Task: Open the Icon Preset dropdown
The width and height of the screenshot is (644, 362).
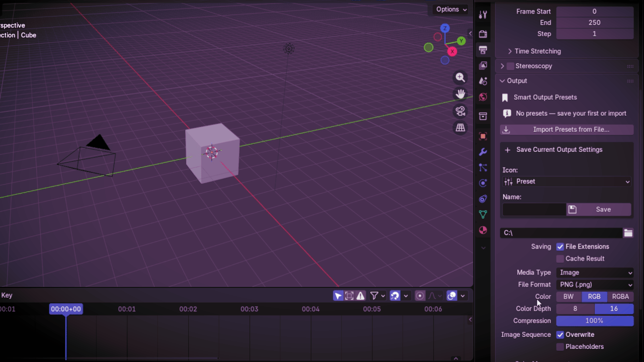Action: tap(567, 182)
